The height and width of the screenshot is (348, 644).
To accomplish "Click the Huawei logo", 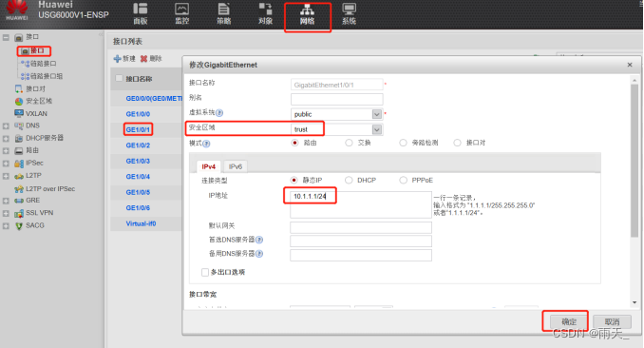I will point(17,10).
